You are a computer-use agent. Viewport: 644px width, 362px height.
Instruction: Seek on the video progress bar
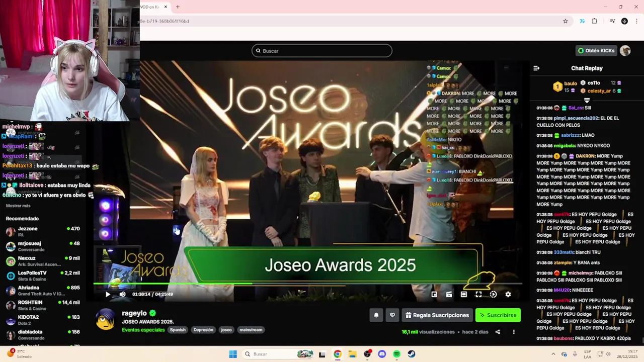307,284
